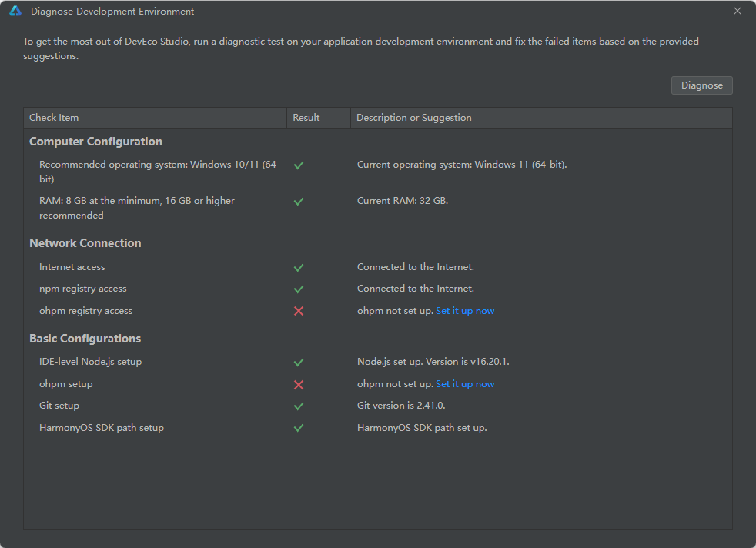Click green checkmark for npm registry access
Image resolution: width=756 pixels, height=548 pixels.
point(299,289)
